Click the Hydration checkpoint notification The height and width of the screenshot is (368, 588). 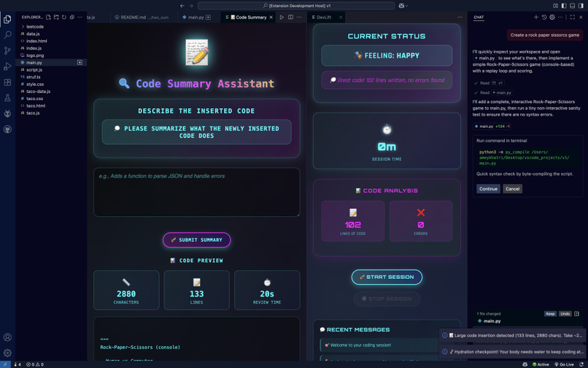pyautogui.click(x=512, y=352)
